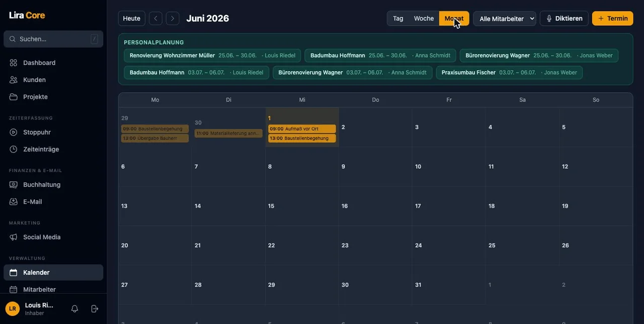Open the Dashboard sidebar item

tap(53, 62)
